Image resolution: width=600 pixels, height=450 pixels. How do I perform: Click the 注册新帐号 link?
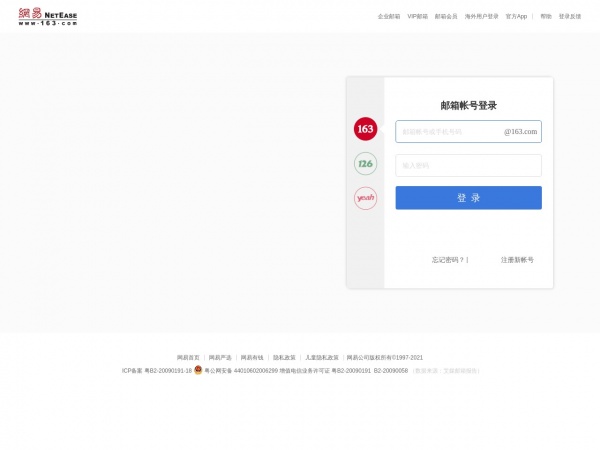pos(517,260)
